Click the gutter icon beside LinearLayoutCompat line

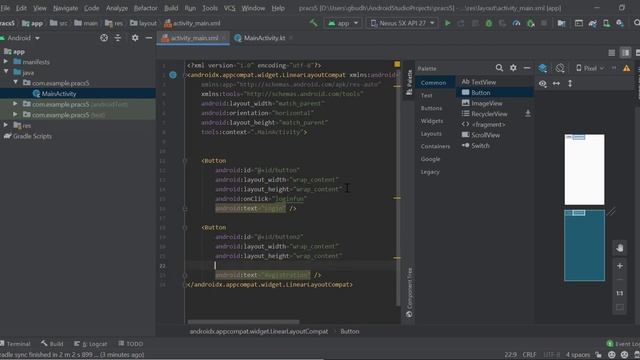coord(173,75)
